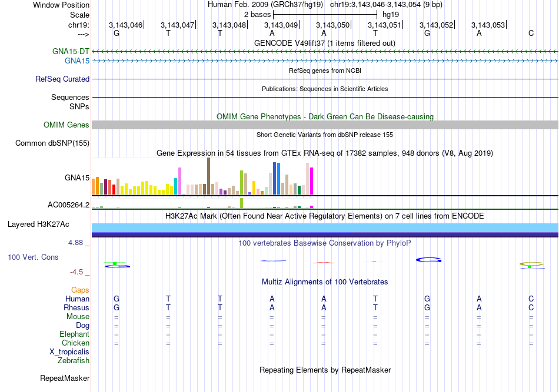Click the blue GNA15 label in GENCODE track
The width and height of the screenshot is (559, 392).
(x=77, y=61)
